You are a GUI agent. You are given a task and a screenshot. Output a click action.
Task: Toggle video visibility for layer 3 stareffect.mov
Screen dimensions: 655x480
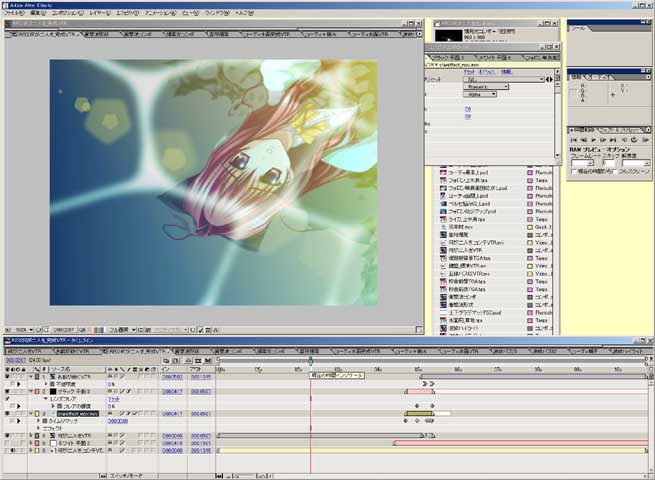[x=7, y=414]
